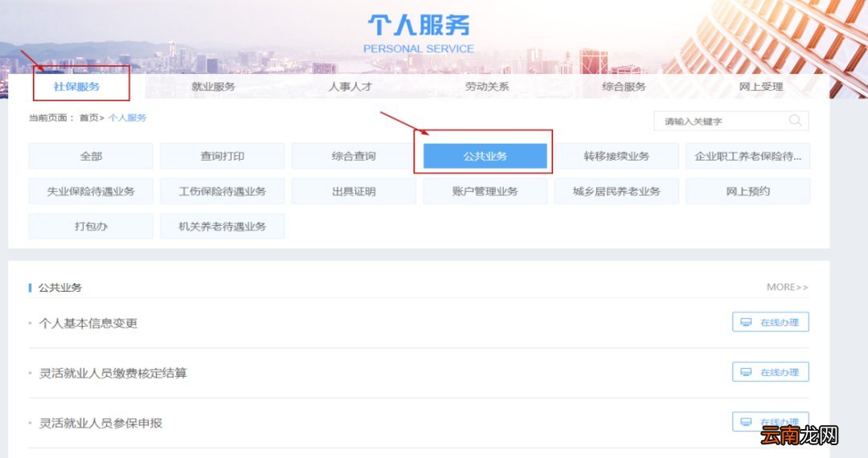Image resolution: width=868 pixels, height=458 pixels.
Task: Click 在线办理 for 个人基本信息变更
Action: (771, 322)
